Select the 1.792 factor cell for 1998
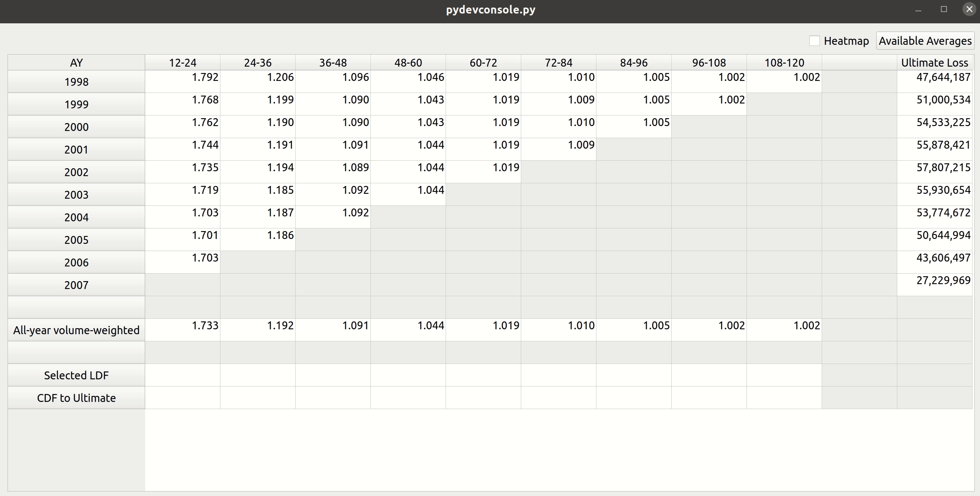The image size is (980, 496). [182, 81]
